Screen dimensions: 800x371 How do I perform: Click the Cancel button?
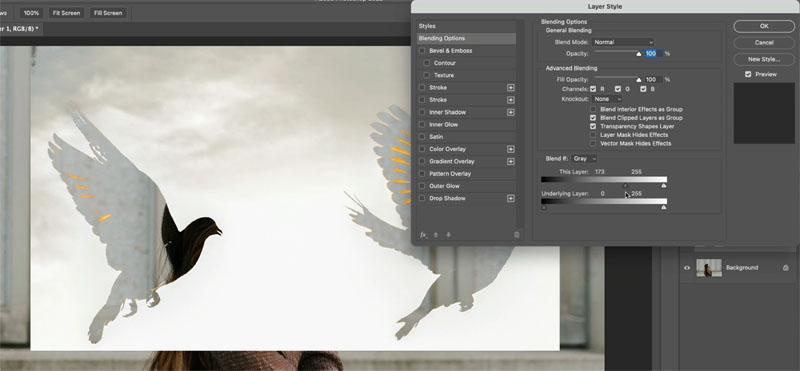[764, 42]
